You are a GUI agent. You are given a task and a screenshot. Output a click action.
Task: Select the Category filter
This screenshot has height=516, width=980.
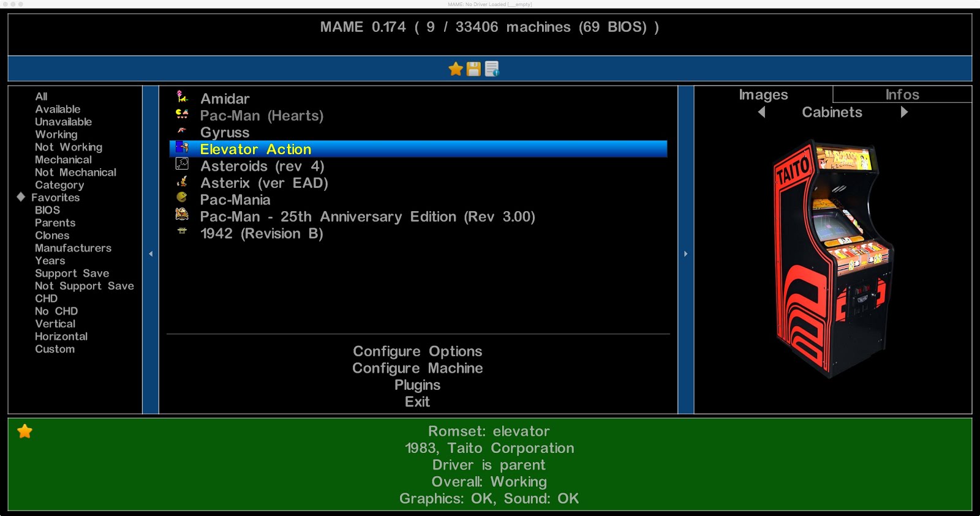pos(59,185)
